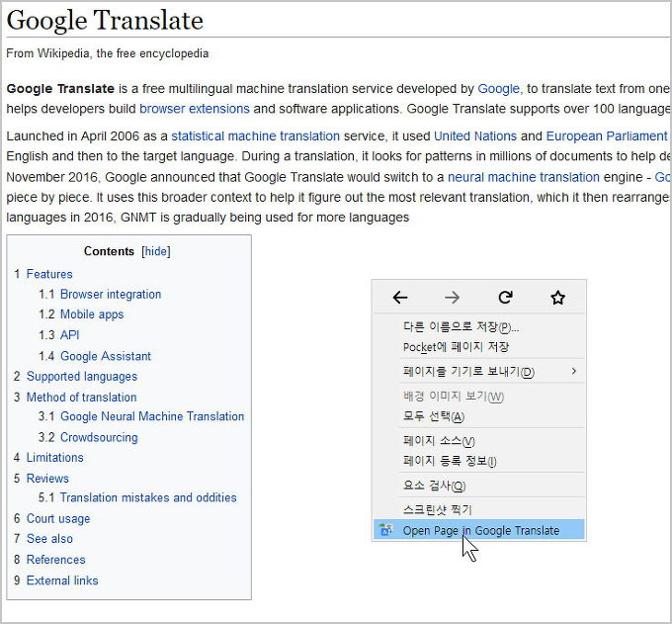This screenshot has height=624, width=672.
Task: Jump to See also section
Action: pos(49,539)
